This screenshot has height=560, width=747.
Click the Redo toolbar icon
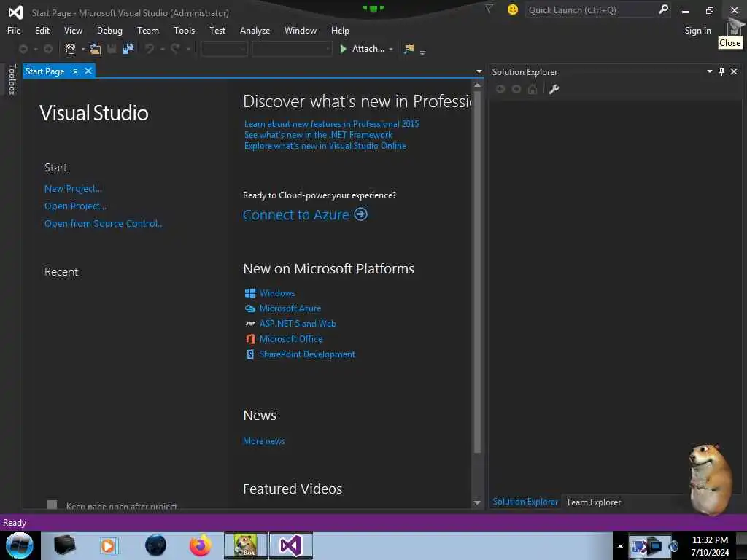coord(175,49)
